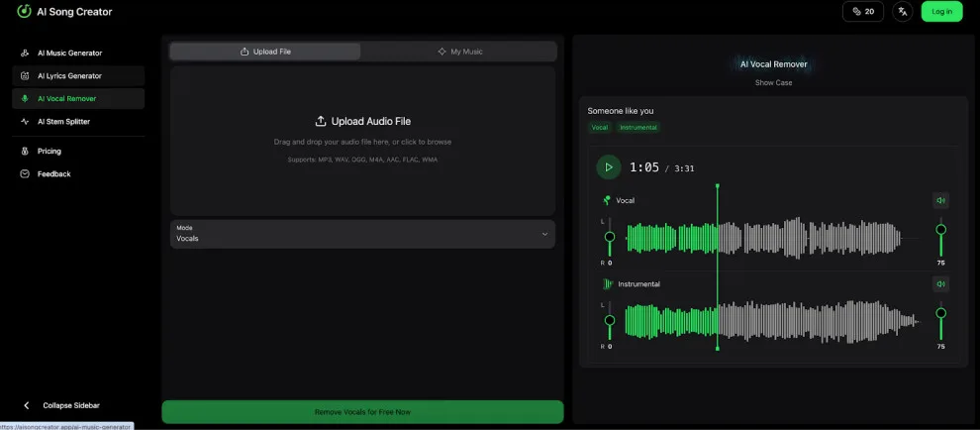The height and width of the screenshot is (430, 980).
Task: Click the credits coin icon showing 20
Action: point(856,11)
